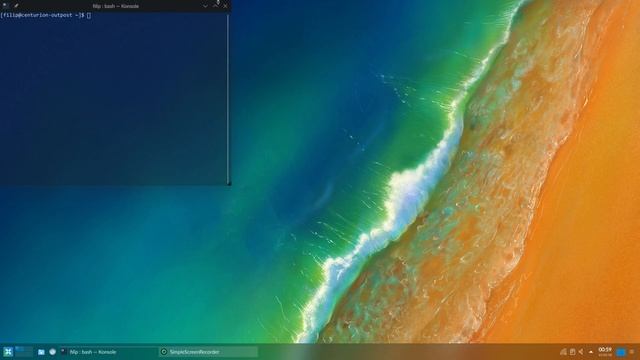This screenshot has width=640, height=360.
Task: Switch to the SimpleScreenRecorder taskbar entry
Action: pyautogui.click(x=208, y=352)
